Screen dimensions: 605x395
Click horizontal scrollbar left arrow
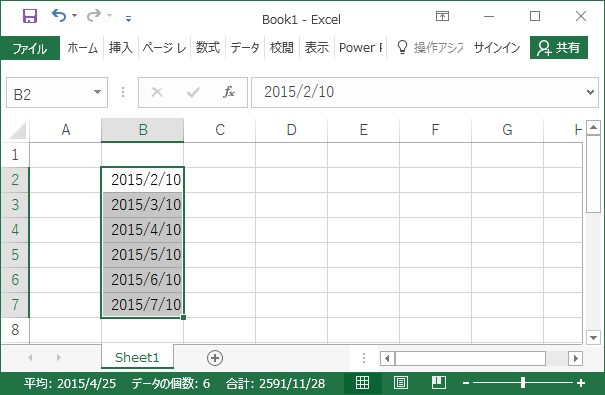[x=387, y=359]
